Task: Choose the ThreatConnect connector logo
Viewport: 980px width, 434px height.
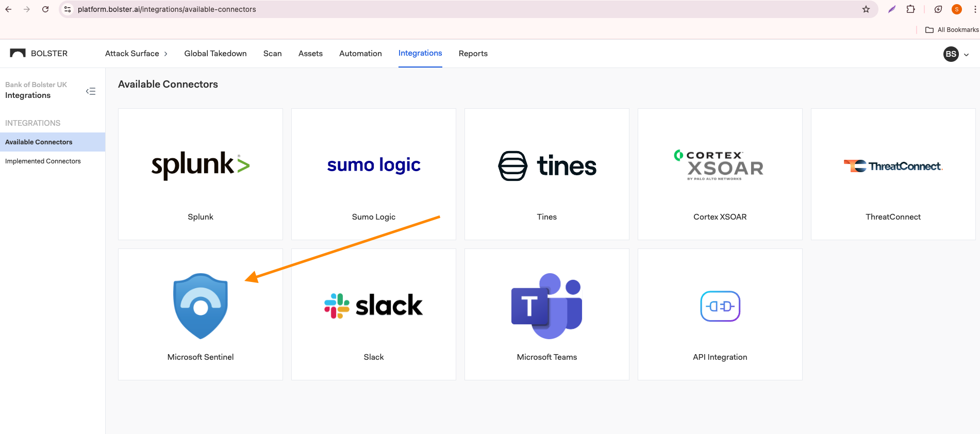Action: tap(893, 166)
